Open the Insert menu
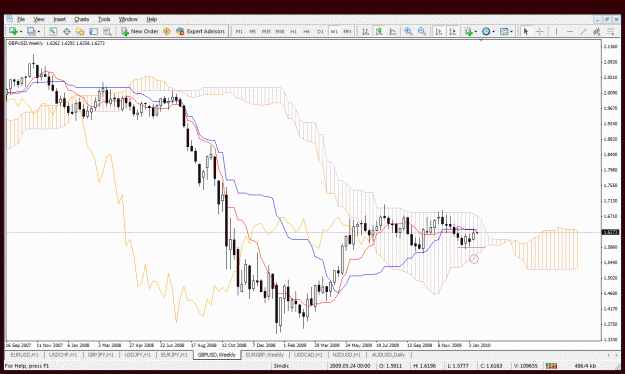 [x=59, y=19]
